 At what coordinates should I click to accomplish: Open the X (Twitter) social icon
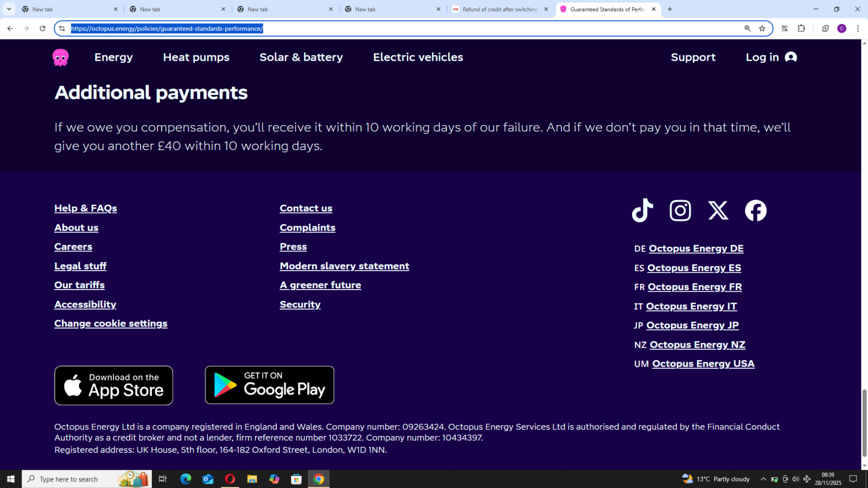point(718,210)
